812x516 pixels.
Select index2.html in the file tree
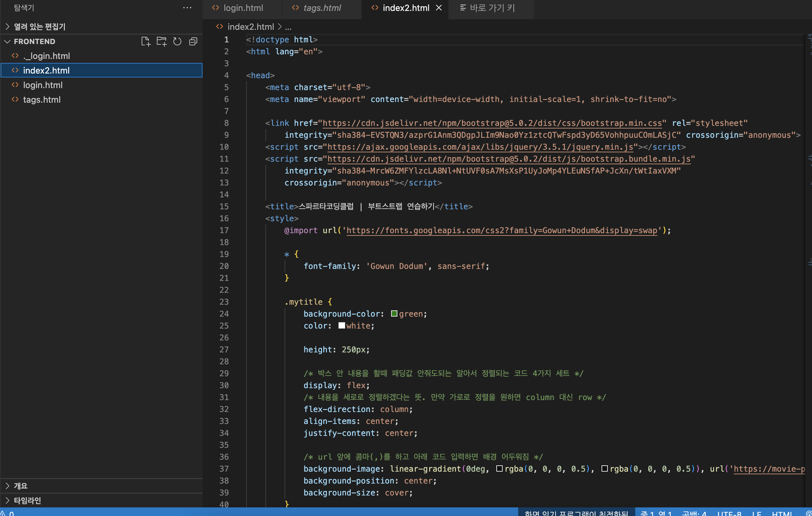pos(101,70)
